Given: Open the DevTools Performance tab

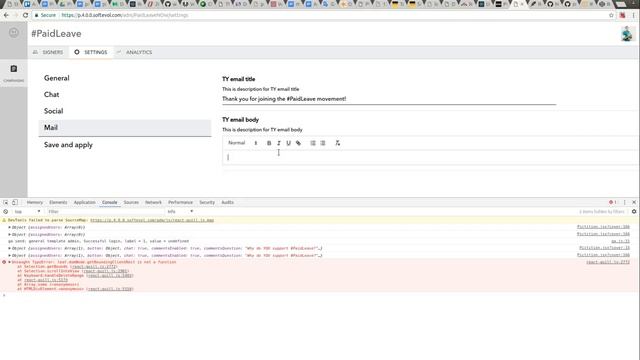Looking at the screenshot, I should point(180,202).
